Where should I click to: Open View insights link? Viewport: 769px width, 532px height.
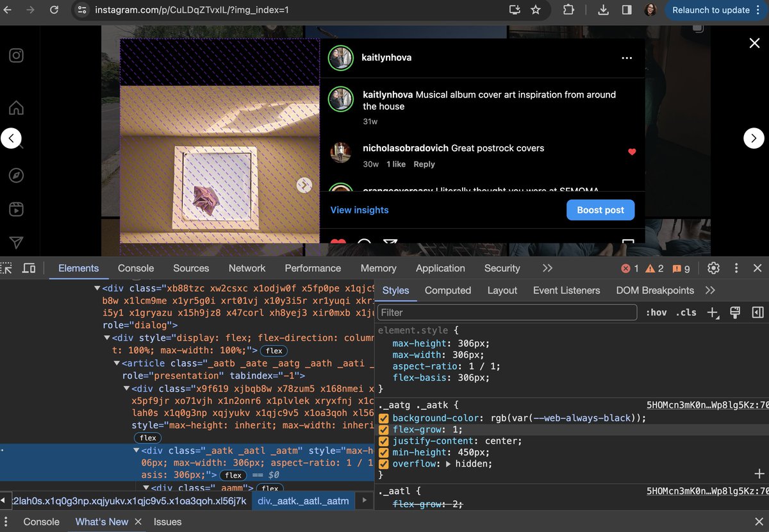tap(360, 210)
